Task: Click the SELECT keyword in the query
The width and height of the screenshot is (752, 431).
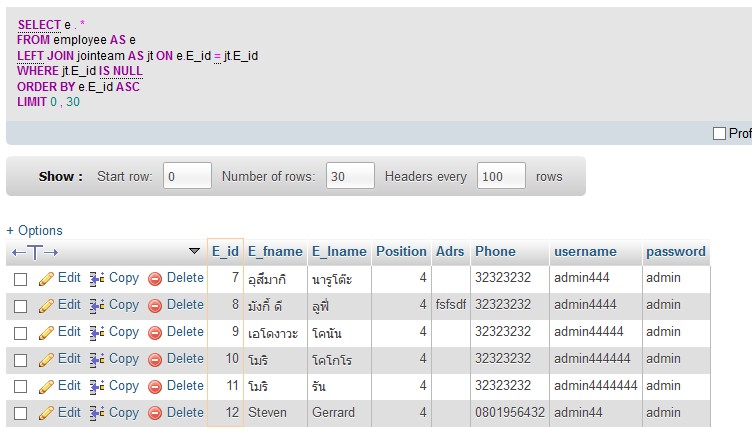Action: (39, 24)
